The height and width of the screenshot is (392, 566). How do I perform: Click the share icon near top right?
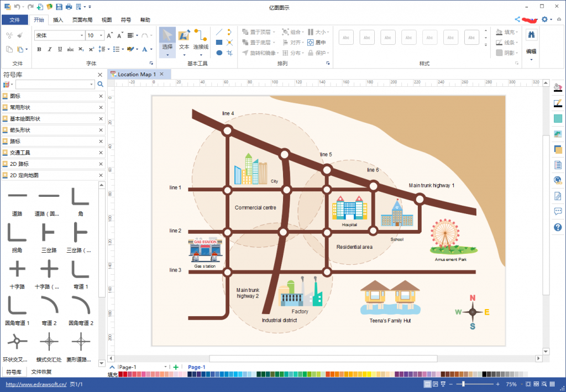tap(517, 19)
